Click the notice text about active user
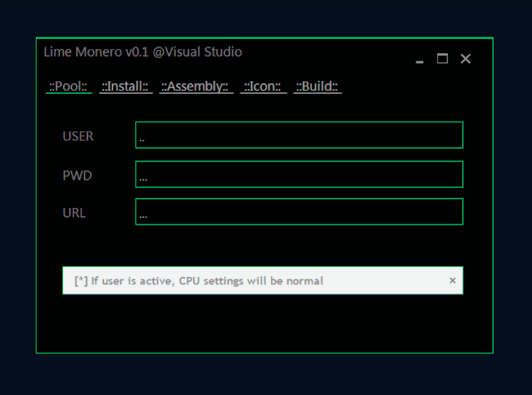The width and height of the screenshot is (532, 395). pyautogui.click(x=199, y=281)
